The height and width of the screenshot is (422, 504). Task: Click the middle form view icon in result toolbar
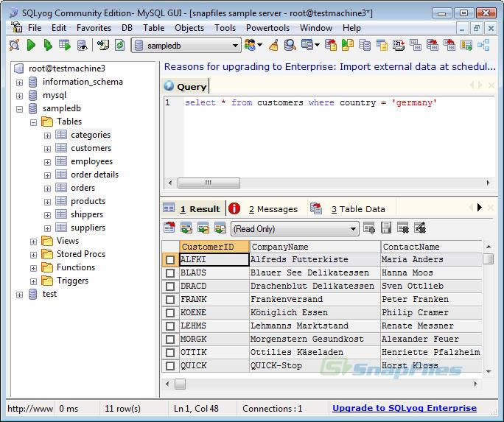pos(203,228)
